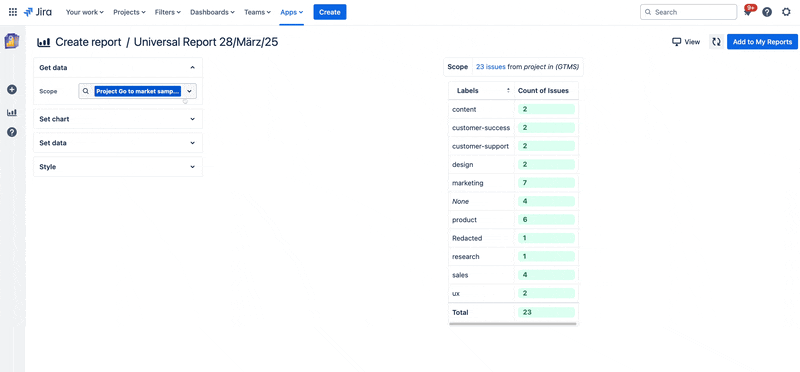This screenshot has width=800, height=372.
Task: Click Add to My Reports button
Action: (x=762, y=42)
